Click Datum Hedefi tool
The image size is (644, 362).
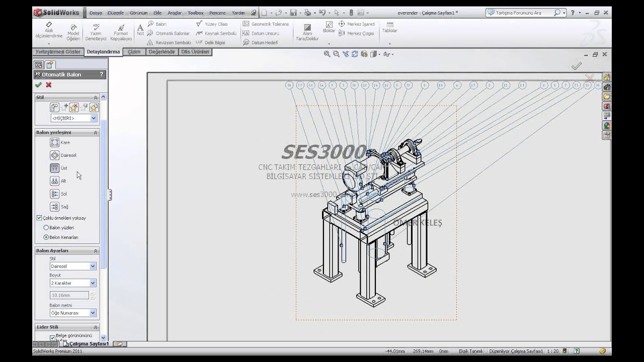click(x=260, y=43)
